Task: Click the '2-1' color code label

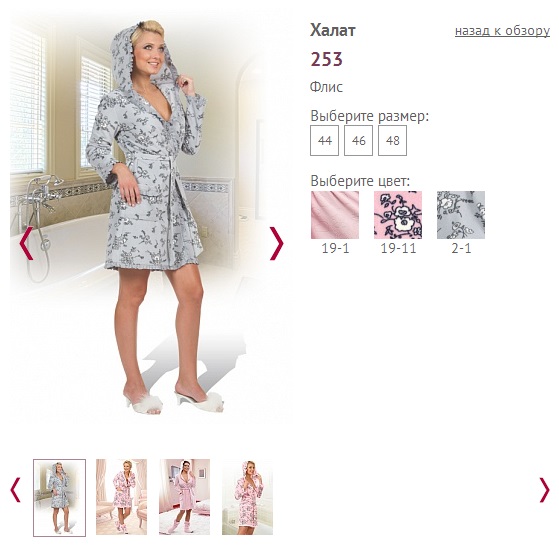Action: [461, 248]
